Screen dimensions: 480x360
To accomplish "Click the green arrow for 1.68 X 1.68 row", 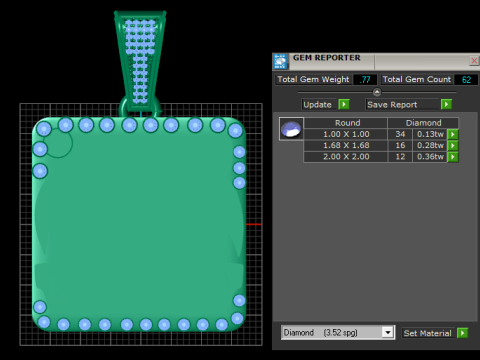I will click(x=453, y=146).
